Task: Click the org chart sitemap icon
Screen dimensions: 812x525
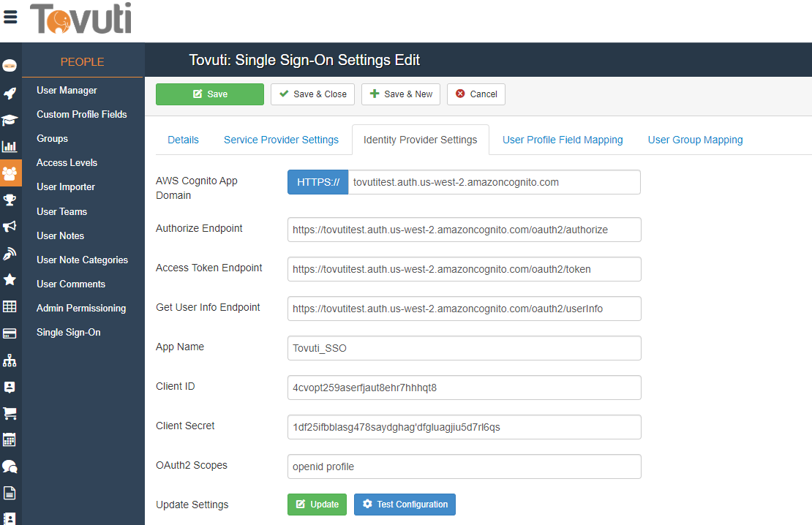Action: click(x=10, y=360)
